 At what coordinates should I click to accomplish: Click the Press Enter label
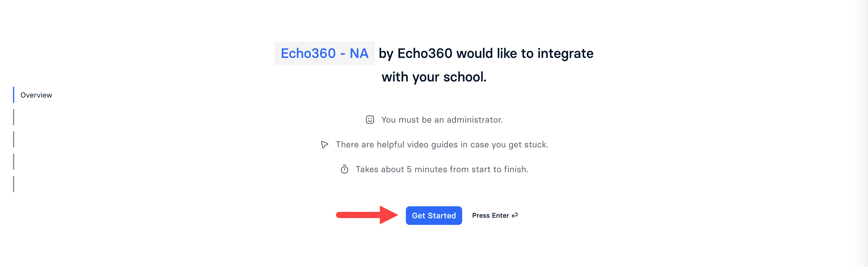coord(490,215)
